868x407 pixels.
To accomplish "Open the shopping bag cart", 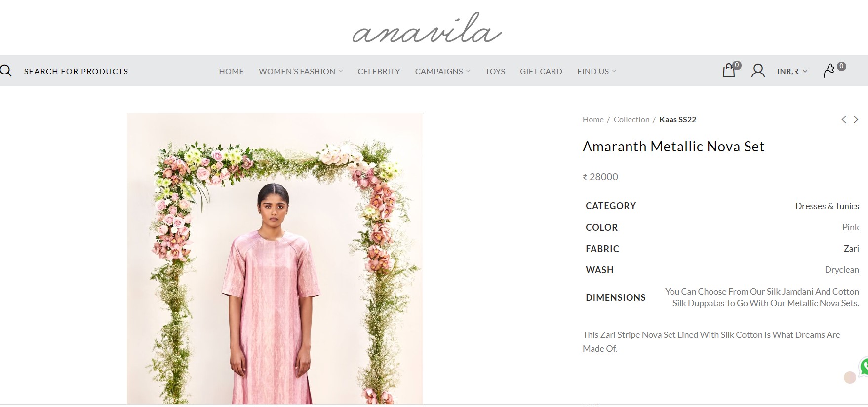I will coord(729,71).
